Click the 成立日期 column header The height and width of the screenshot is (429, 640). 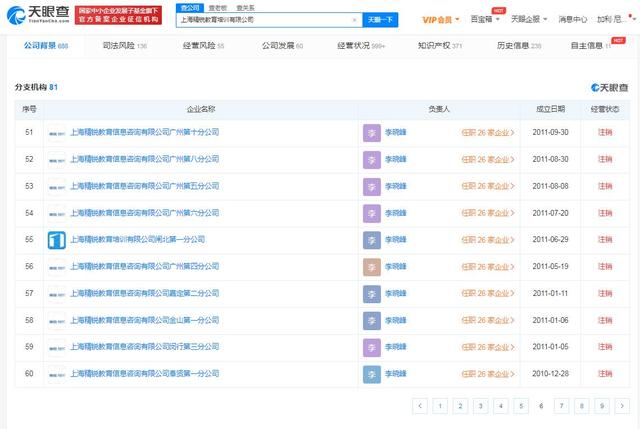point(550,109)
